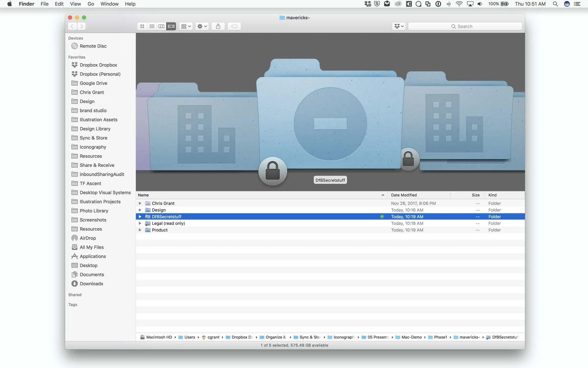Open the Go menu
Screen dimensions: 588x368
[x=91, y=4]
